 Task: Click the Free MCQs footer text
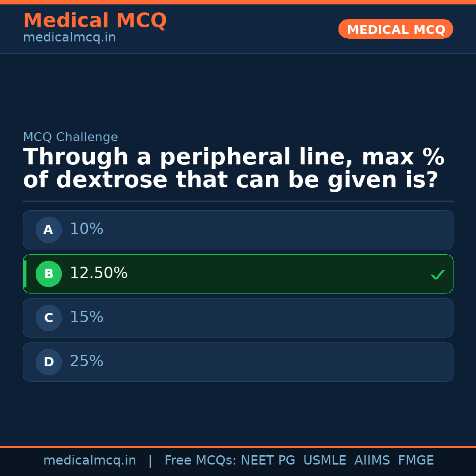tap(200, 461)
